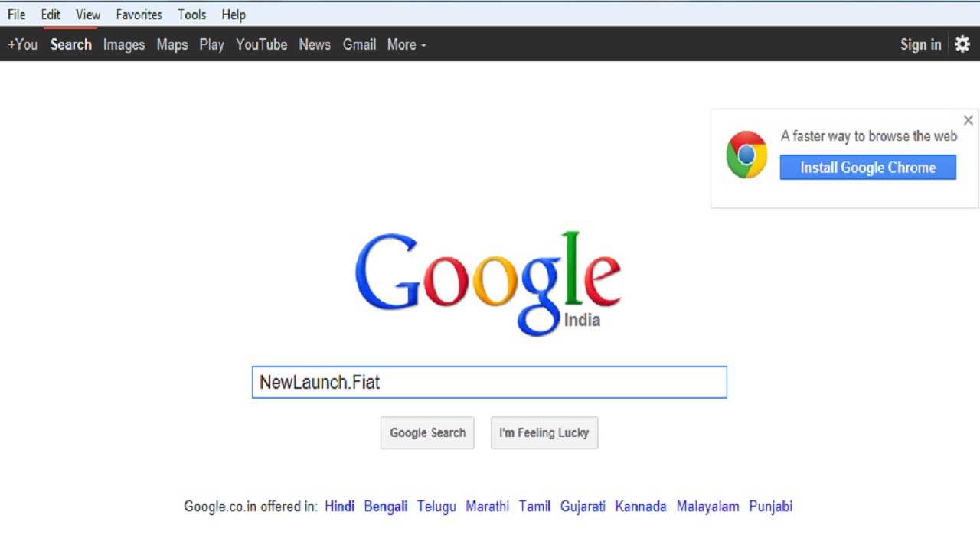980x551 pixels.
Task: Open Google News link
Action: (315, 44)
